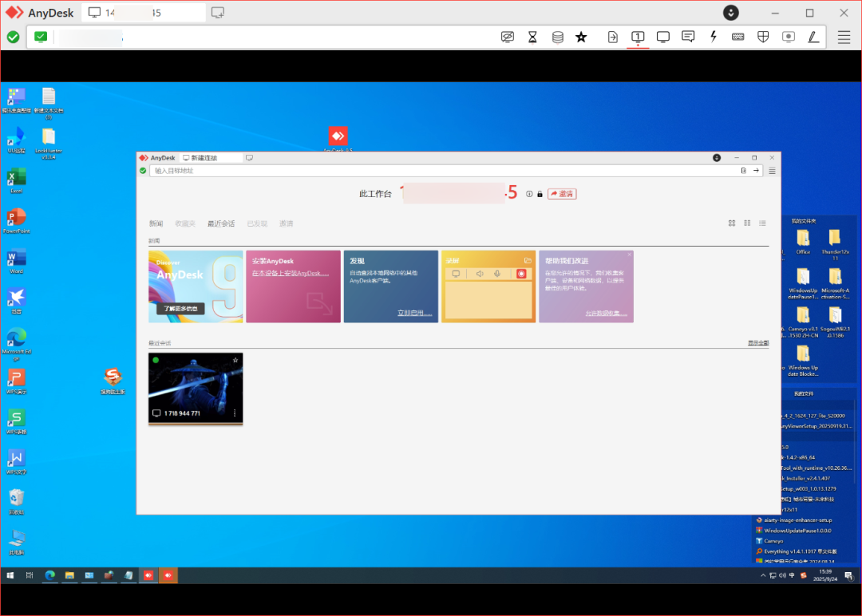Select Display 1 monitor icon in the toolbar

pyautogui.click(x=637, y=37)
